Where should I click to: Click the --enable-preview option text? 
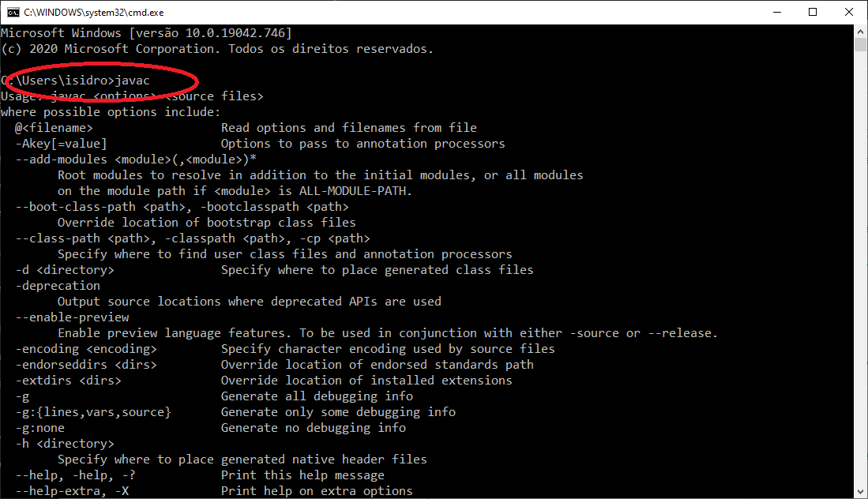coord(72,317)
